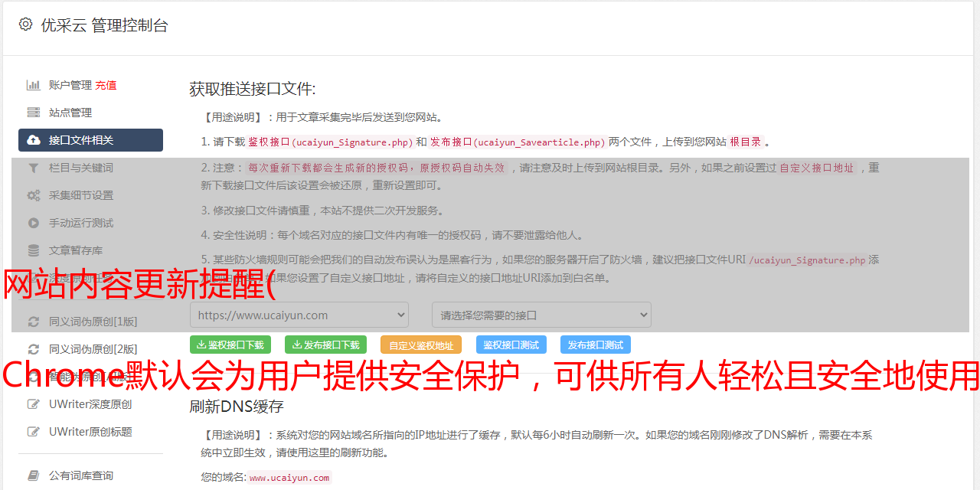Screen dimensions: 980x490
Task: Click the play icon for 手动运行测试
Action: point(34,223)
